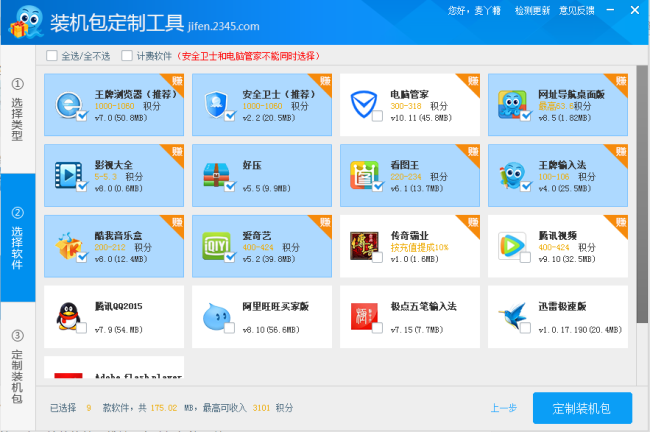Viewport: 650px width, 432px height.
Task: Open step 3 定制装机包 tab
Action: click(x=18, y=366)
